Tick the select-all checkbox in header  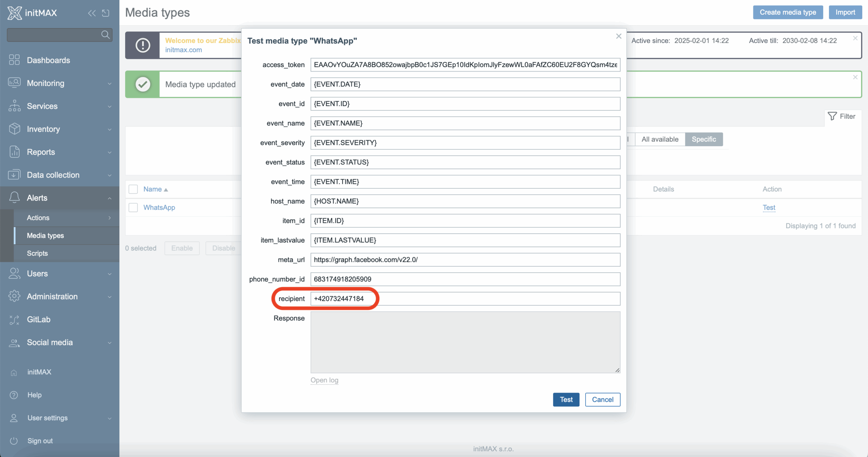tap(133, 189)
